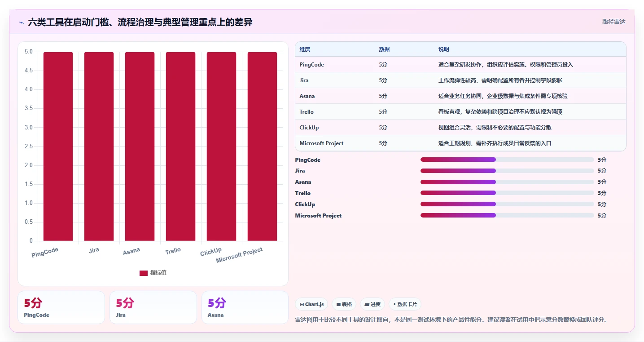Click the Chart.js chip
The height and width of the screenshot is (342, 644).
point(311,304)
